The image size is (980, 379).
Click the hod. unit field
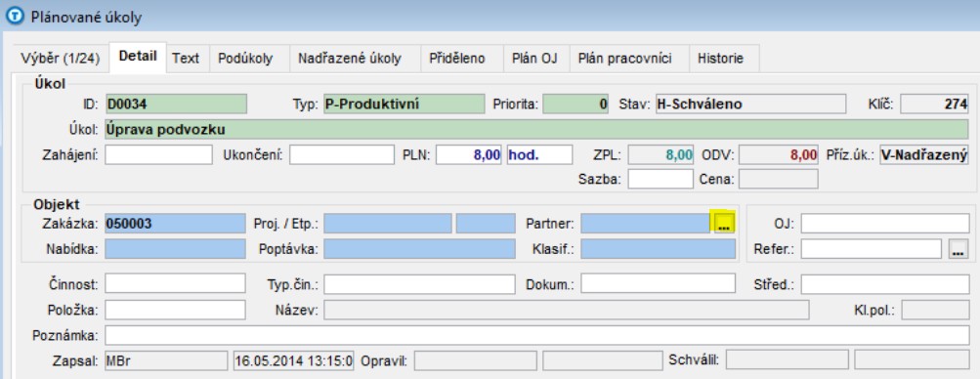[x=539, y=155]
